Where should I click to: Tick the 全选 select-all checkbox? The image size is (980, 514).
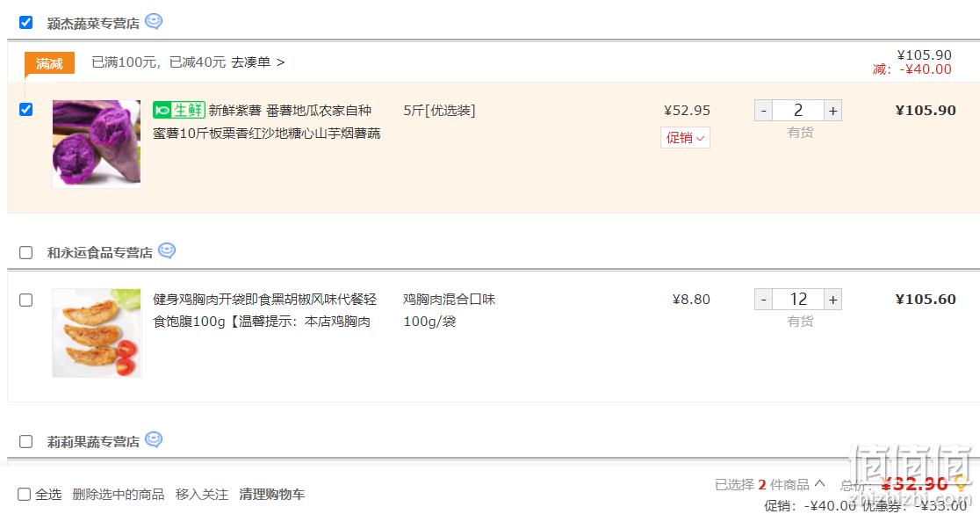[x=24, y=495]
